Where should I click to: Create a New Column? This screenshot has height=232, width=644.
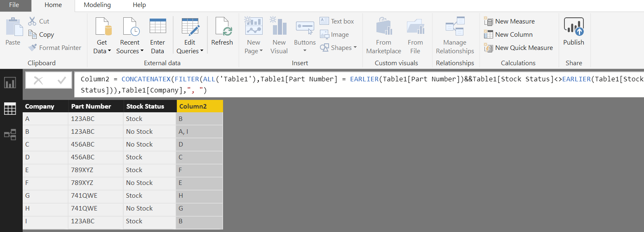[x=508, y=35]
